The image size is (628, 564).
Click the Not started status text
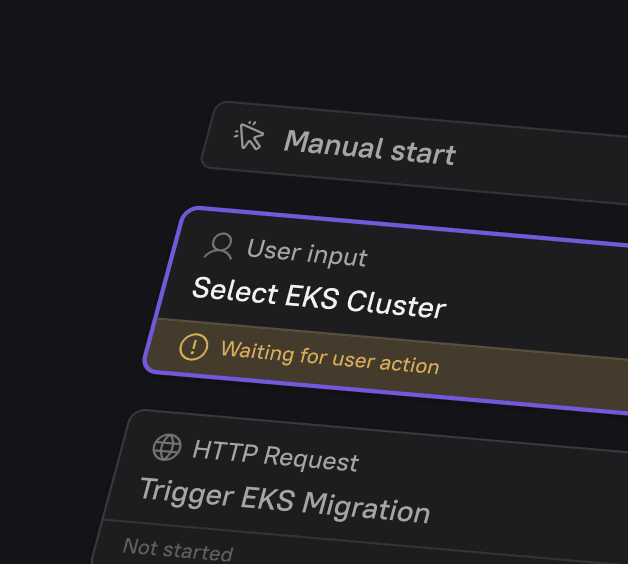click(178, 549)
